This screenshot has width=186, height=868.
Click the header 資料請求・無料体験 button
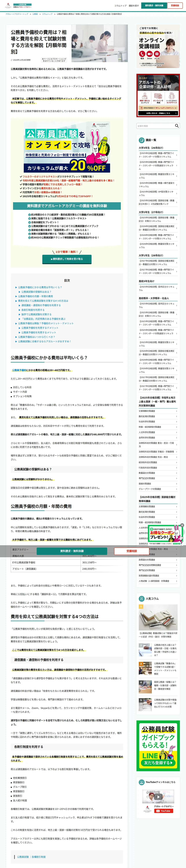click(154, 5)
